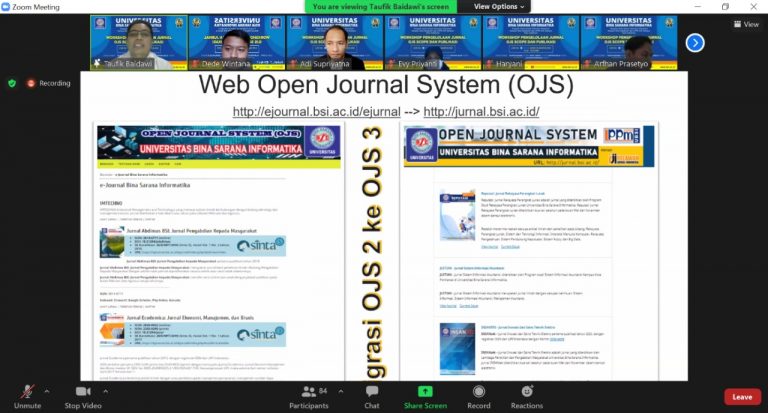Stop Video camera button
Screen dimensions: 768x413
(x=83, y=397)
